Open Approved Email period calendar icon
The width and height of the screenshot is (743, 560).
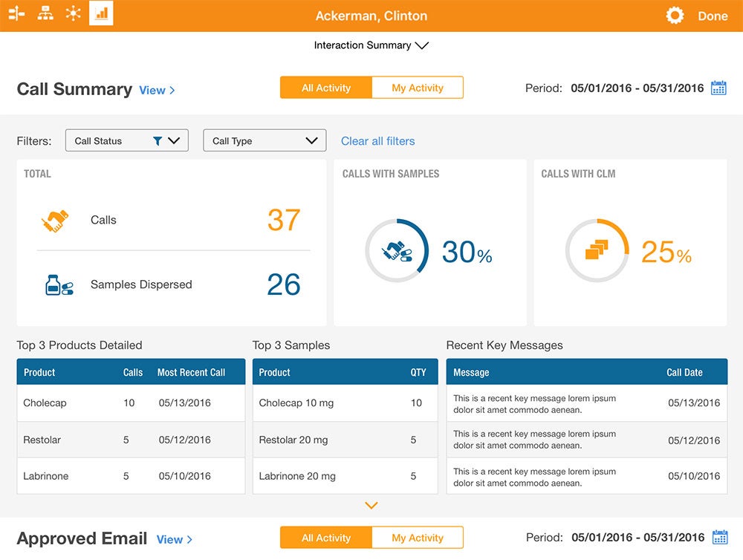719,537
